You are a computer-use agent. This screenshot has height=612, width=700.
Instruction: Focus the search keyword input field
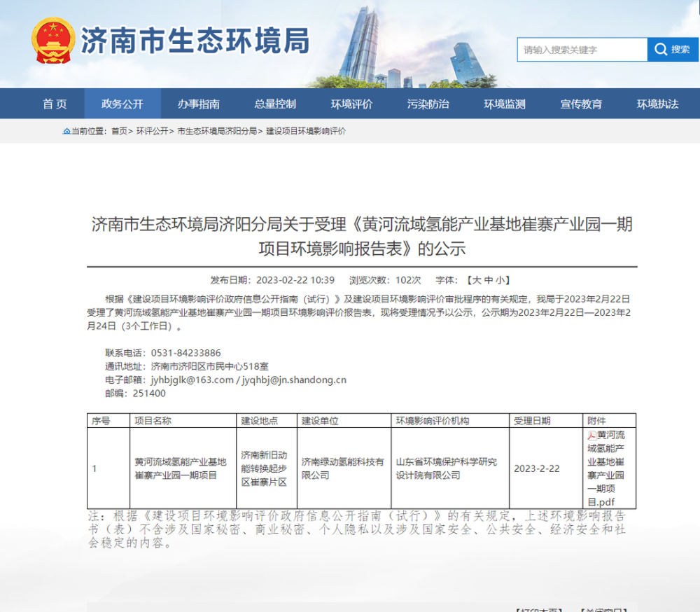coord(582,50)
